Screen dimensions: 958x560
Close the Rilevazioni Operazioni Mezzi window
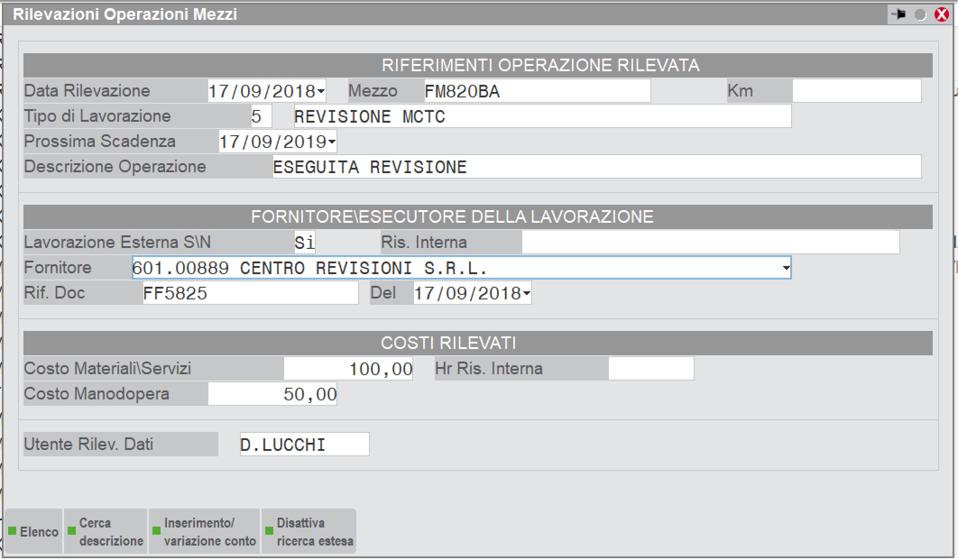pos(942,15)
